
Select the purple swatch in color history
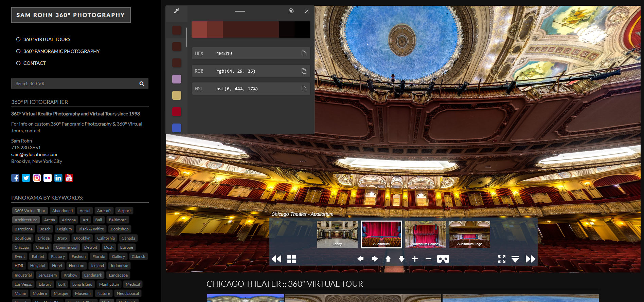coord(177,79)
